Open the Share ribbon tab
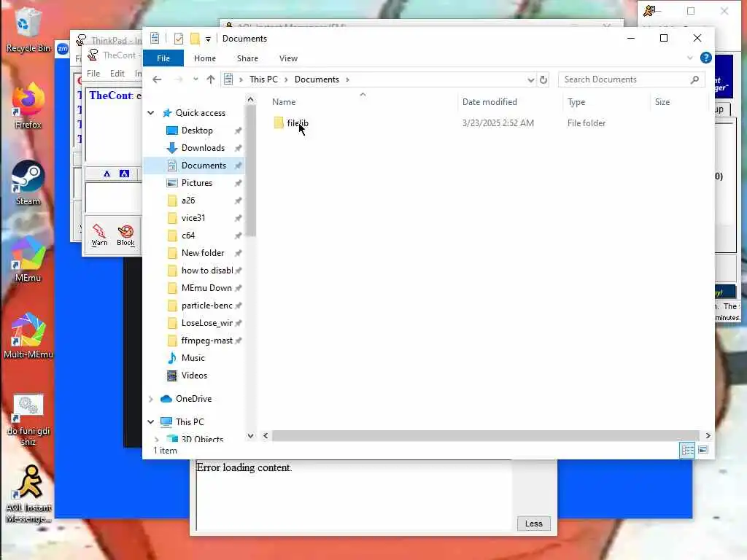Screen dimensions: 747x560 click(247, 58)
